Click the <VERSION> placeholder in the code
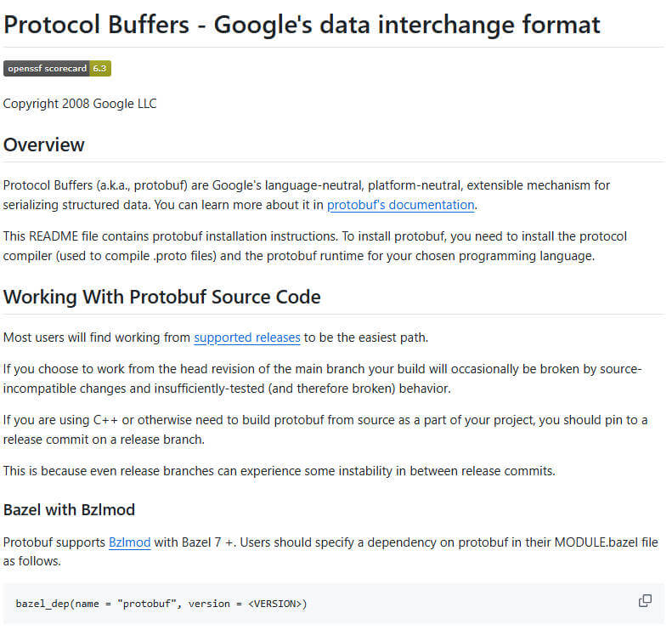The image size is (672, 630). click(277, 604)
